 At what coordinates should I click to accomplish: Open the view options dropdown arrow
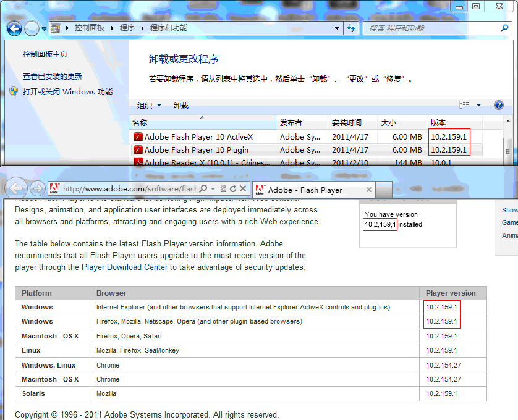(478, 106)
